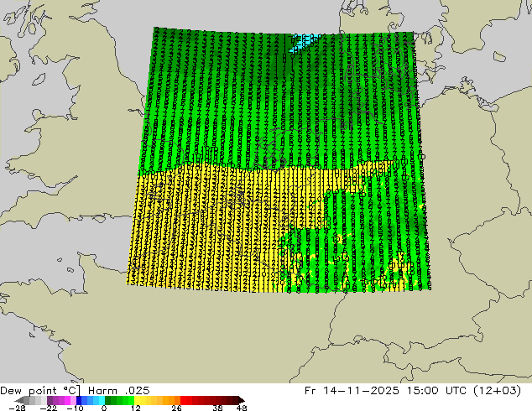Click the 'Harm .025' model label
Viewport: 532px width, 411px height.
pyautogui.click(x=119, y=391)
